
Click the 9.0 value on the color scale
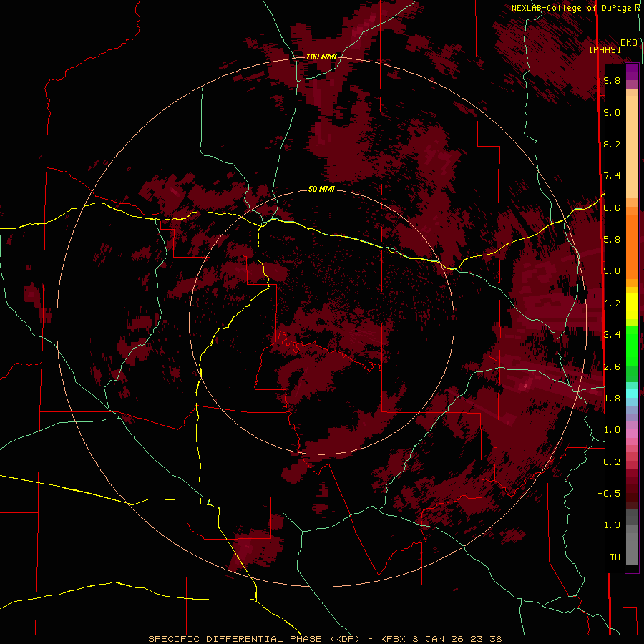pyautogui.click(x=612, y=112)
